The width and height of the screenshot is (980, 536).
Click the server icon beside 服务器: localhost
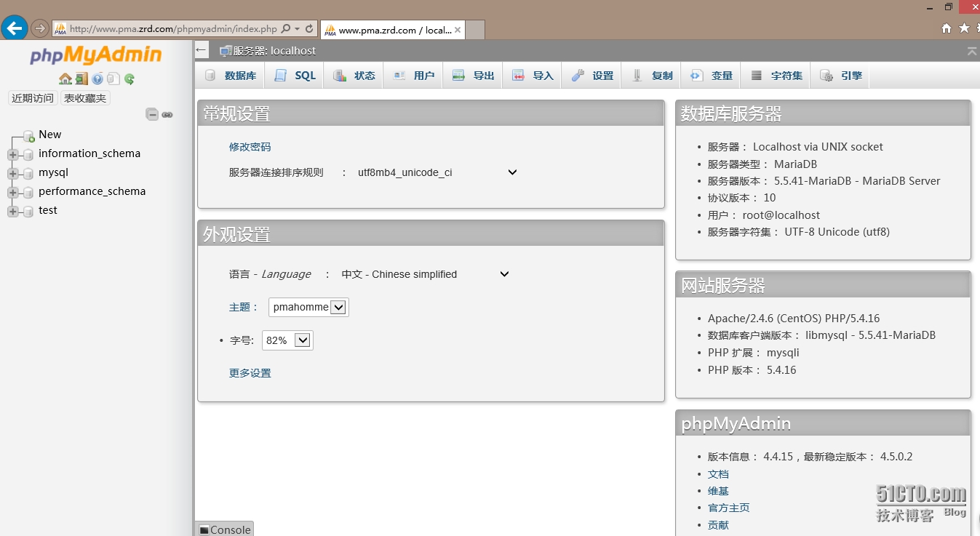pyautogui.click(x=226, y=51)
